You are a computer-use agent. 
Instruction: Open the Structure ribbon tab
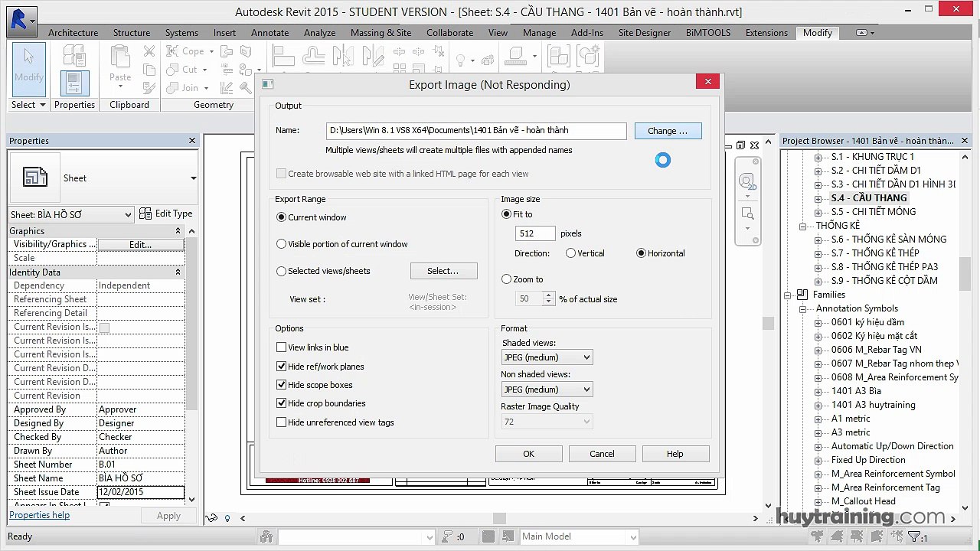[132, 33]
